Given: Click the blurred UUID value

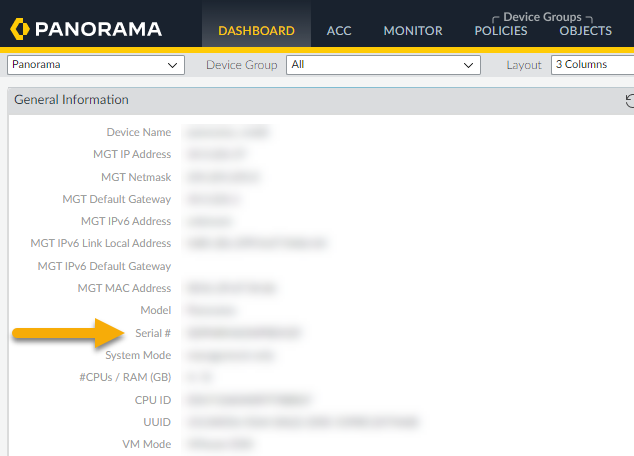Looking at the screenshot, I should (302, 422).
